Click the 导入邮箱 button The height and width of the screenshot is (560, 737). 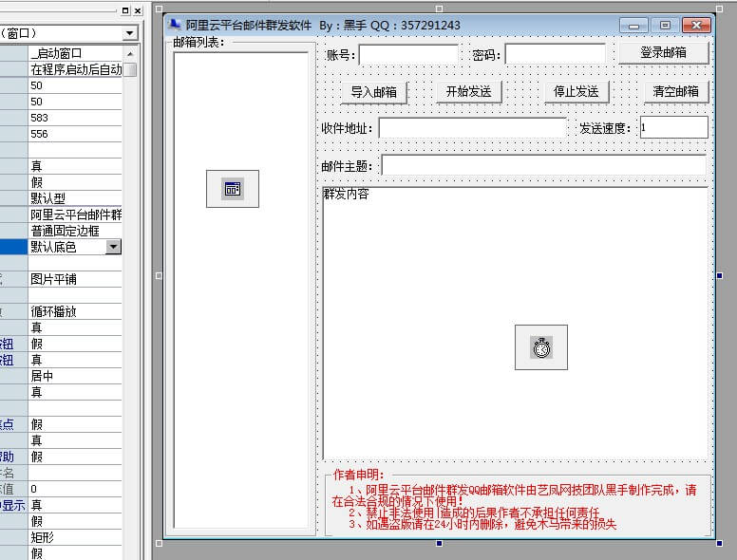(x=373, y=92)
